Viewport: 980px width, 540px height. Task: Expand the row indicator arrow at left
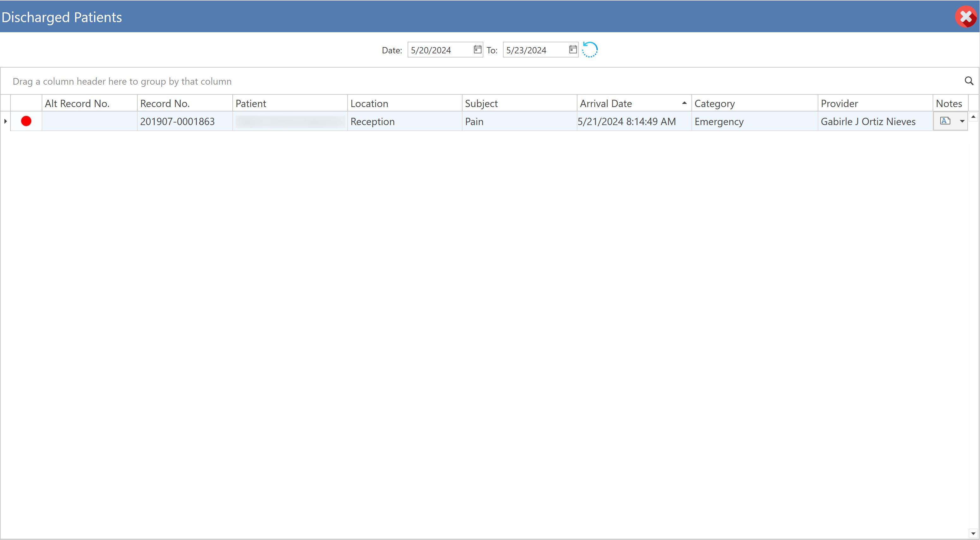pos(5,121)
